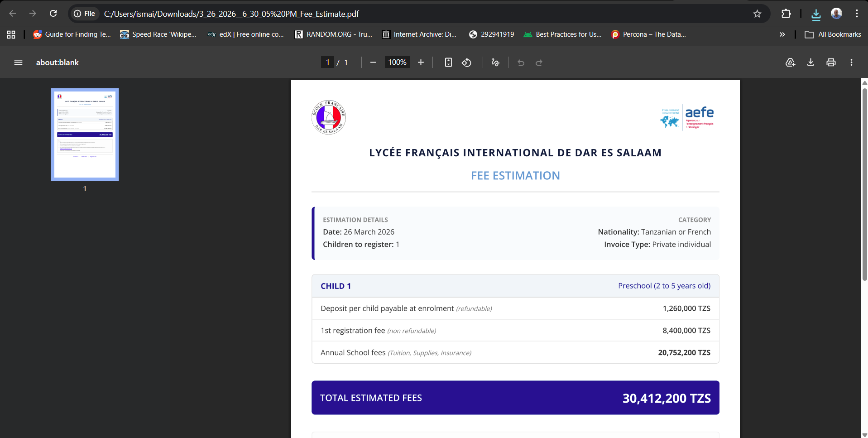Viewport: 868px width, 438px height.
Task: Select the page 1 thumbnail
Action: [x=85, y=135]
